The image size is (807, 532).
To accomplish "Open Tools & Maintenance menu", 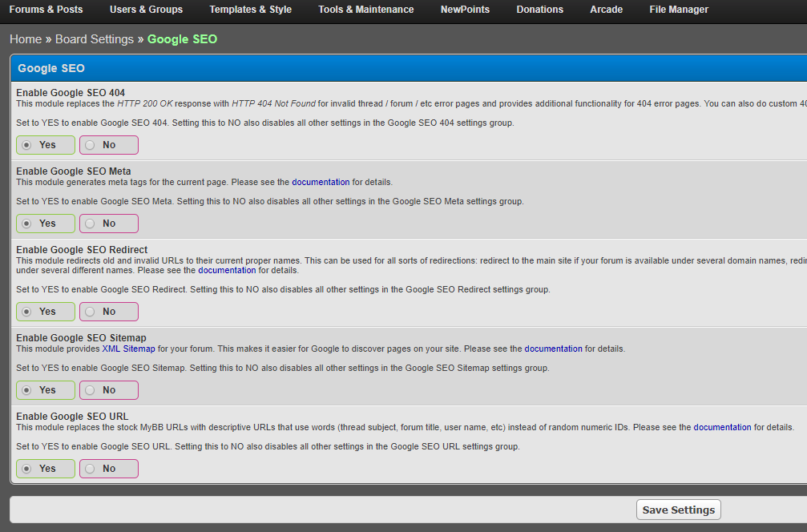I will (365, 10).
